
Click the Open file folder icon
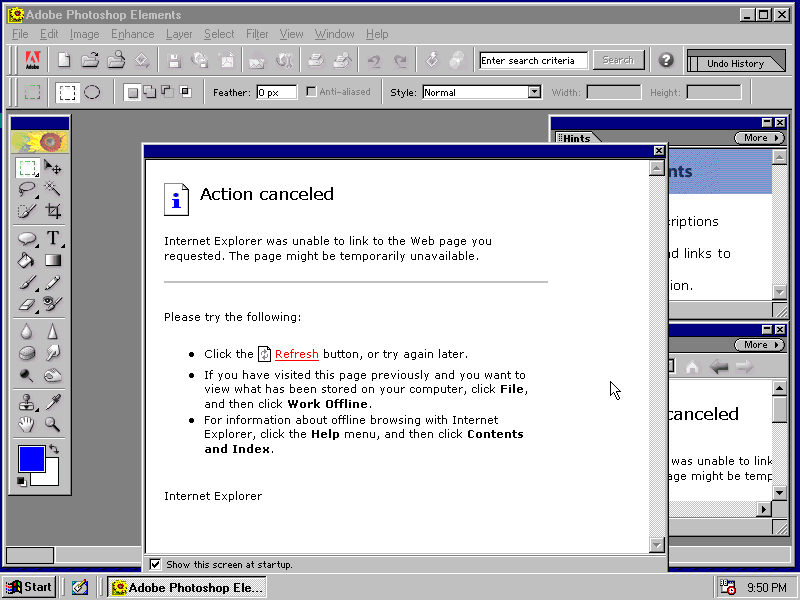click(90, 60)
